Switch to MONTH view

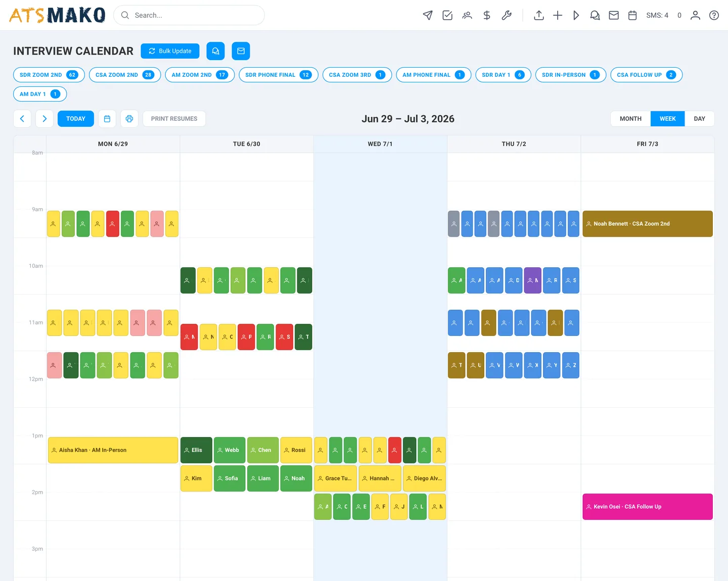click(630, 119)
